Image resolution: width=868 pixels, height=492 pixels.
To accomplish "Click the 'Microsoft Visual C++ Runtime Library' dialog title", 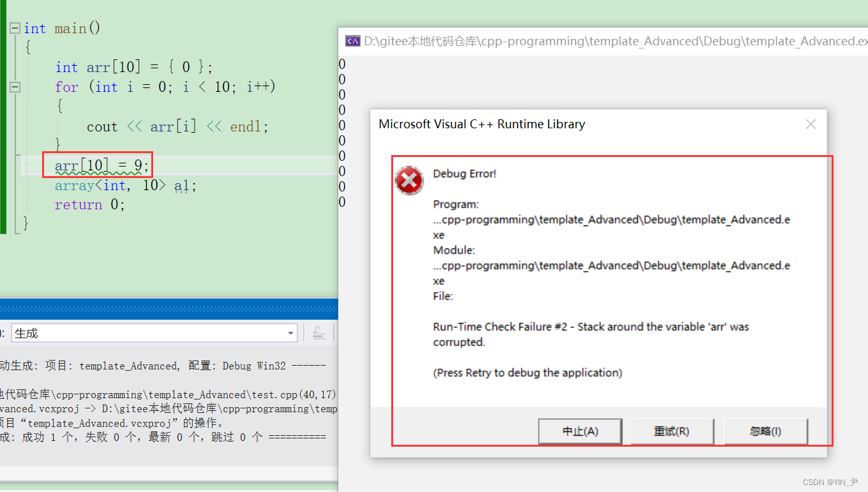I will pos(482,124).
